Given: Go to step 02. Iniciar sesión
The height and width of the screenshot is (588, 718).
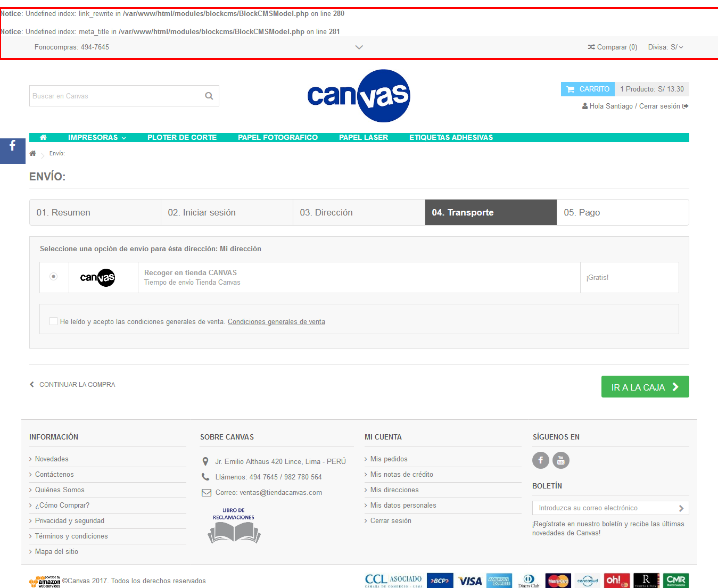Looking at the screenshot, I should point(227,212).
